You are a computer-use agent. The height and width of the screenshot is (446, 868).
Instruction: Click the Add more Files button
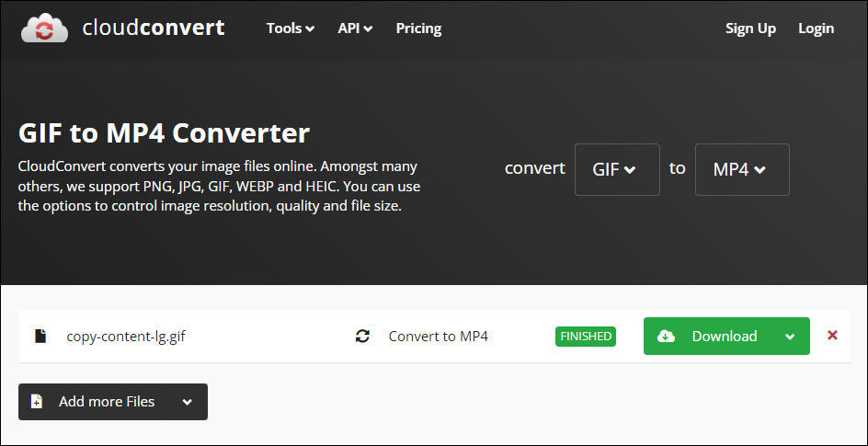click(x=113, y=402)
